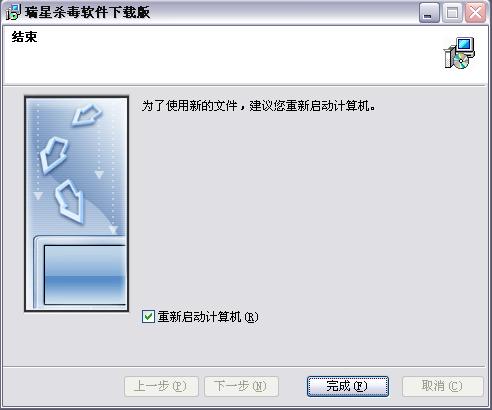This screenshot has width=492, height=410.
Task: Click the 重新启动计算机(R) checkbox label
Action: 208,317
